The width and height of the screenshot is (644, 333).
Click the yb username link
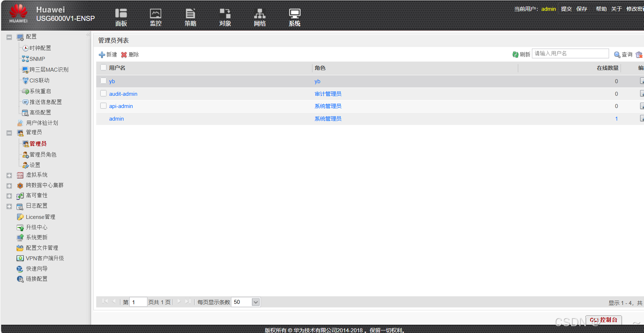click(x=112, y=81)
